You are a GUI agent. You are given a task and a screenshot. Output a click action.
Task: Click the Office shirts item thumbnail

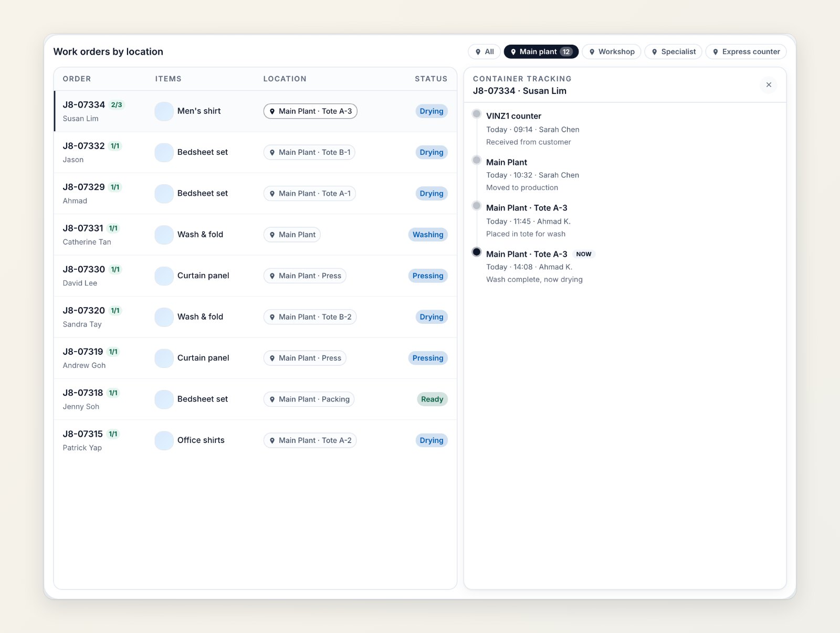[164, 440]
